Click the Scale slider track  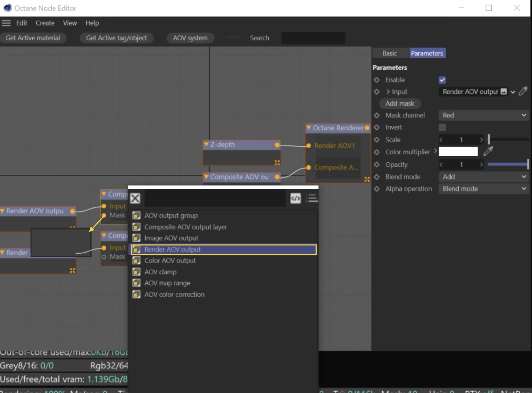508,139
